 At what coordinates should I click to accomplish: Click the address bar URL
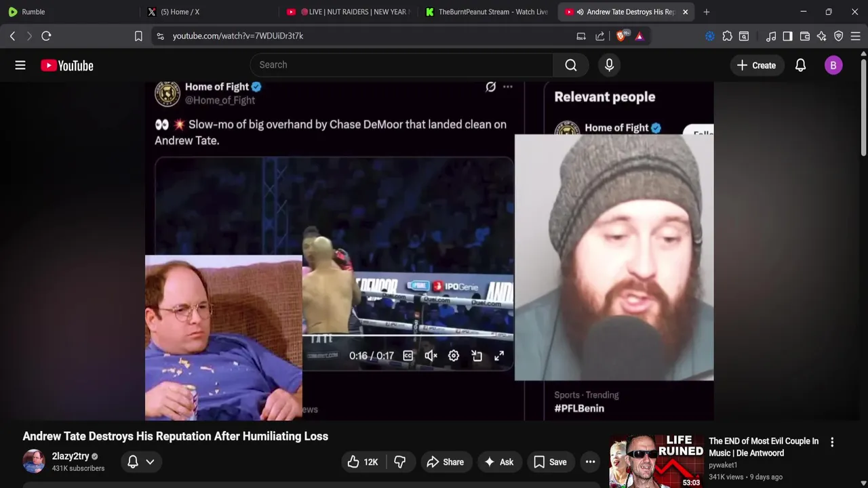point(237,36)
